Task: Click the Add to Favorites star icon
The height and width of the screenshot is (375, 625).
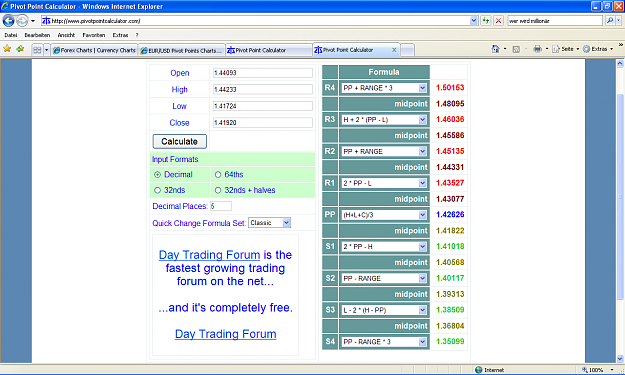Action: coord(20,49)
